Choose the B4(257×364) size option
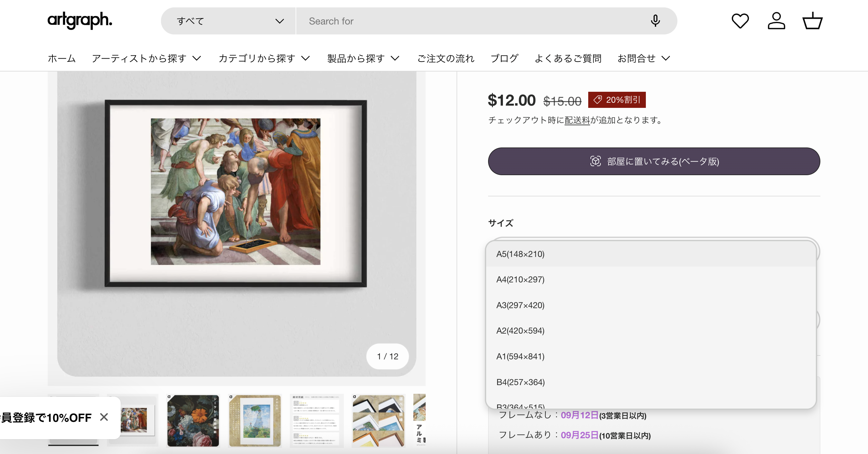The width and height of the screenshot is (868, 454). pos(520,382)
